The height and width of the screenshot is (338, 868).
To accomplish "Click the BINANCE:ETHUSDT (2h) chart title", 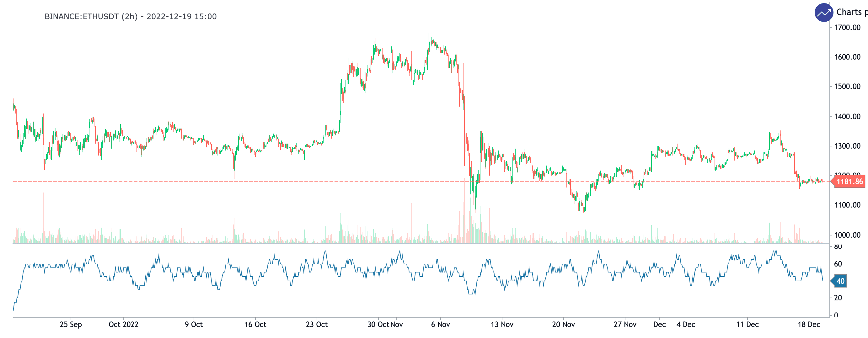I will (131, 17).
